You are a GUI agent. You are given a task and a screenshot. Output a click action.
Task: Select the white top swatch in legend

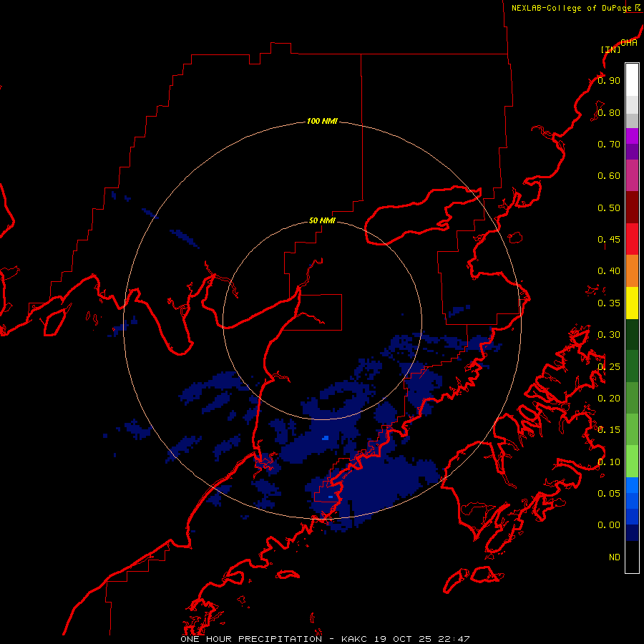click(x=632, y=79)
